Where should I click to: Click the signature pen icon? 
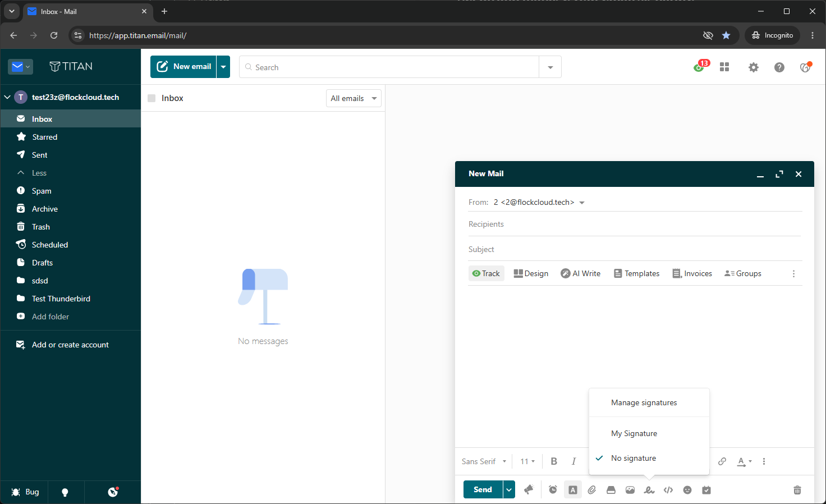[649, 490]
